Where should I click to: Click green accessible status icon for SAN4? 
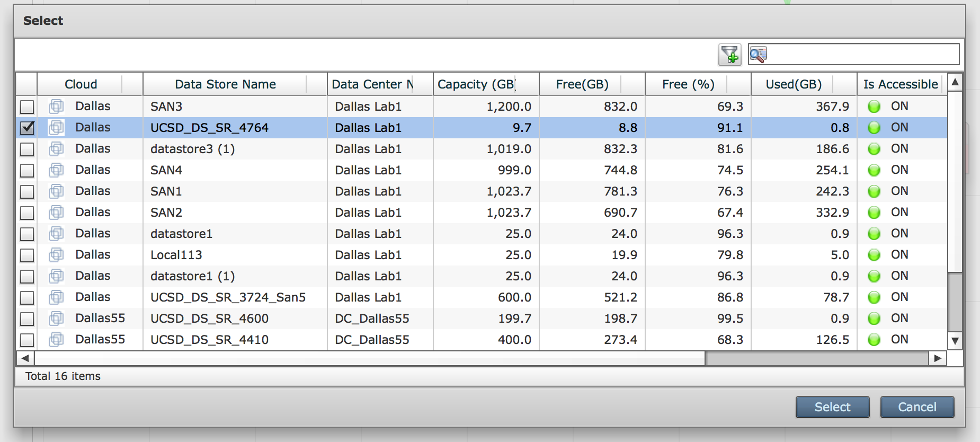tap(874, 170)
